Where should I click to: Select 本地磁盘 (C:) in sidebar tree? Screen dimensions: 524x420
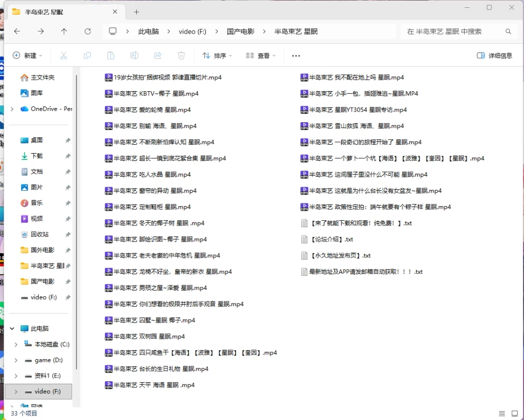[47, 344]
